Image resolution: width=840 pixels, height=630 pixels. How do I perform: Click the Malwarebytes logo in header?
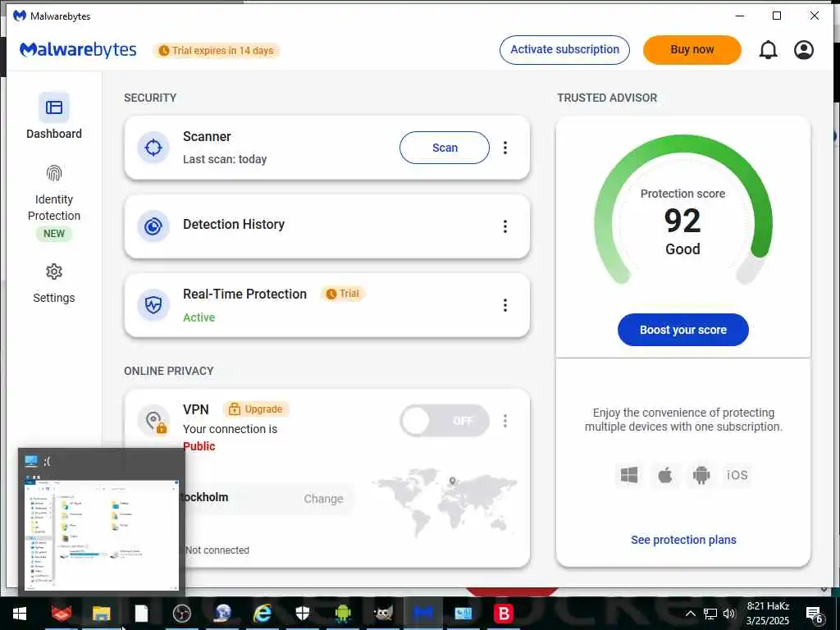[78, 50]
